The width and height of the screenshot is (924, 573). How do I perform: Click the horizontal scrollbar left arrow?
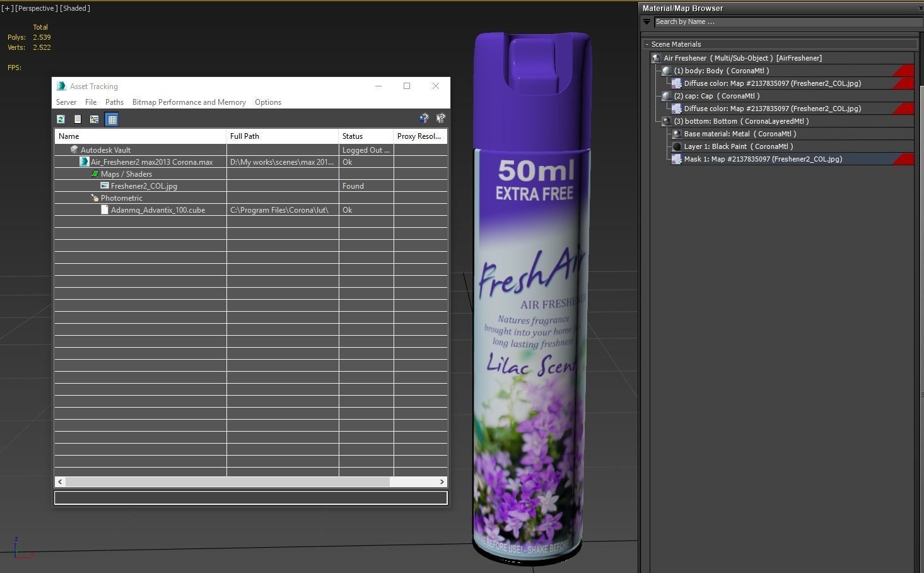coord(60,481)
